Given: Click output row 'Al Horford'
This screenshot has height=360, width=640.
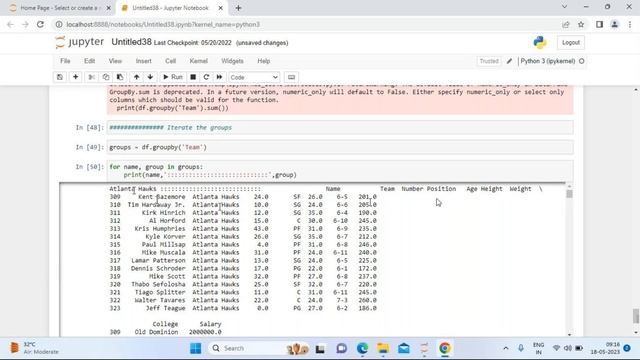Looking at the screenshot, I should click(243, 221).
